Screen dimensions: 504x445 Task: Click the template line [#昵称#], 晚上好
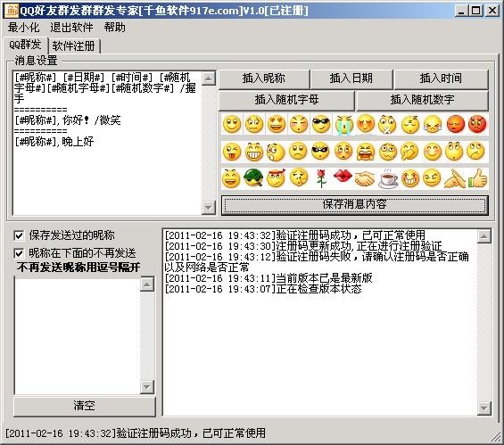pos(54,142)
